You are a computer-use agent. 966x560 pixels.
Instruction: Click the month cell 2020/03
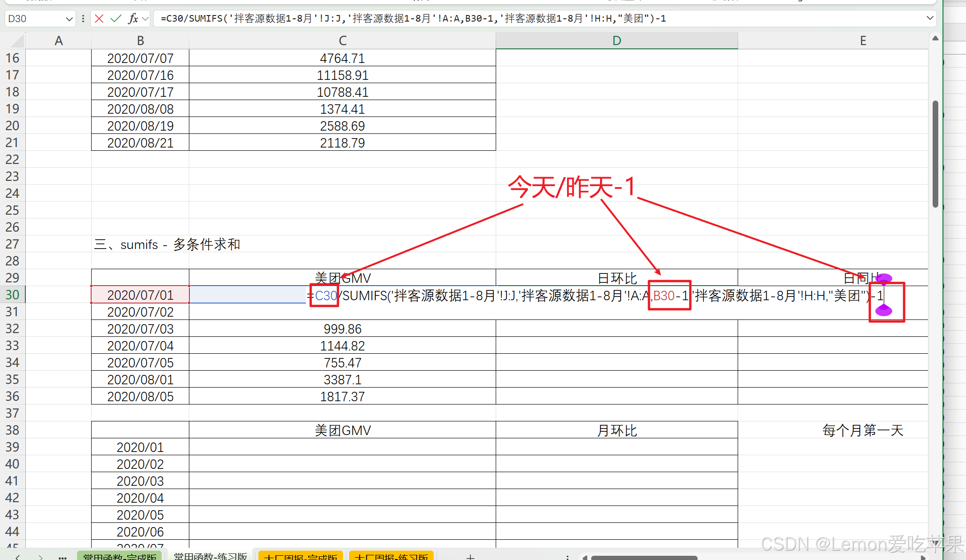pyautogui.click(x=140, y=481)
